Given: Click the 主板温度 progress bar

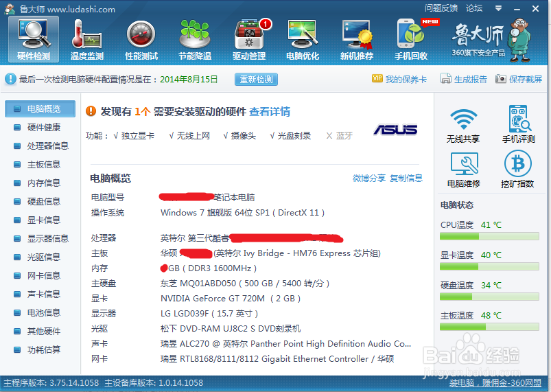Looking at the screenshot, I should (489, 327).
